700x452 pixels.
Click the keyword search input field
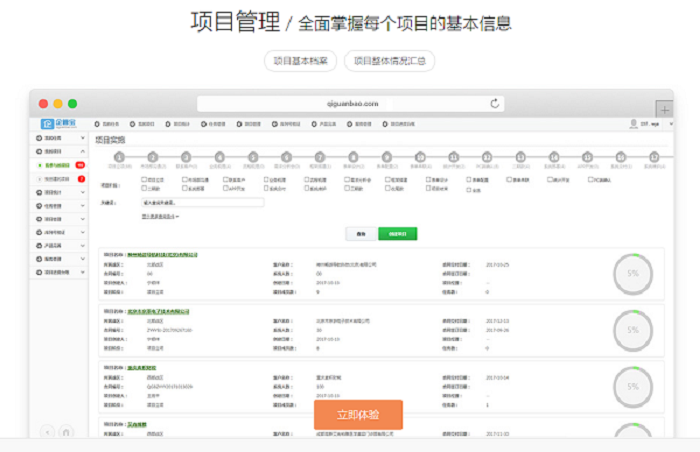(x=203, y=203)
